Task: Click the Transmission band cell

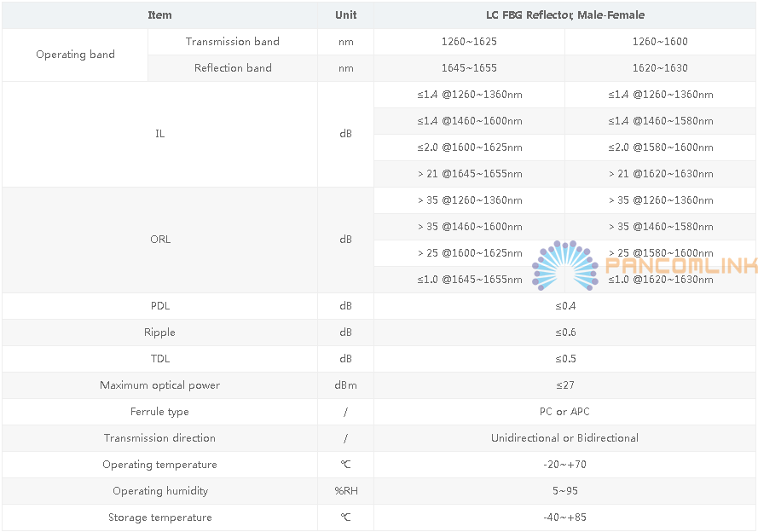Action: [233, 42]
